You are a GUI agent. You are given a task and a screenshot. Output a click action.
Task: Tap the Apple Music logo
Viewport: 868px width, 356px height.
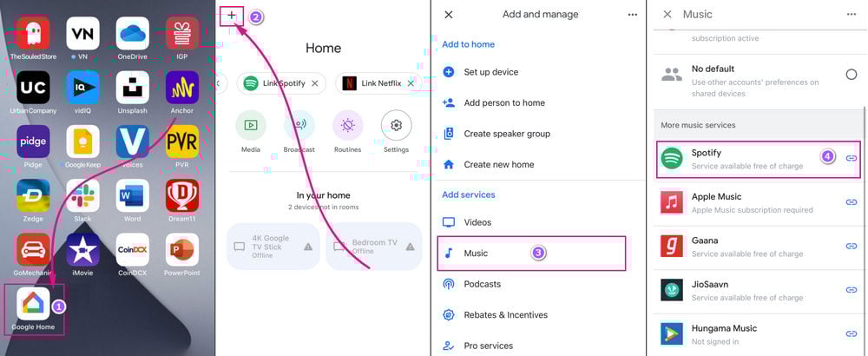[672, 202]
